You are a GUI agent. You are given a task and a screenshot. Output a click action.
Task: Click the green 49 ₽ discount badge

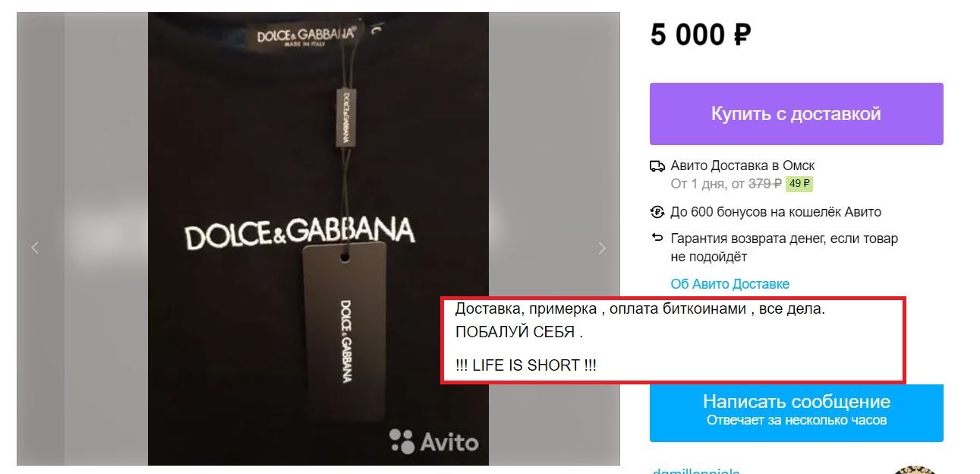click(x=799, y=184)
